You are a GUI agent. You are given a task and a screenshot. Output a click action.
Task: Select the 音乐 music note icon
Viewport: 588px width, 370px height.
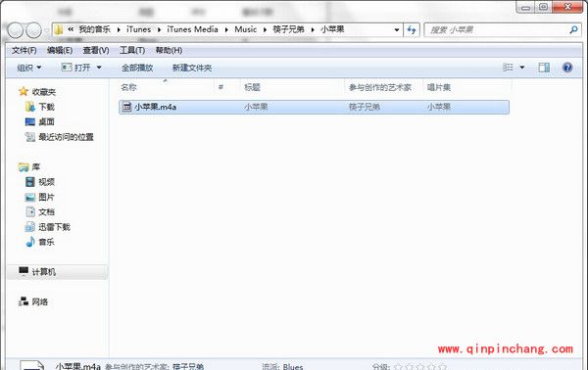30,242
